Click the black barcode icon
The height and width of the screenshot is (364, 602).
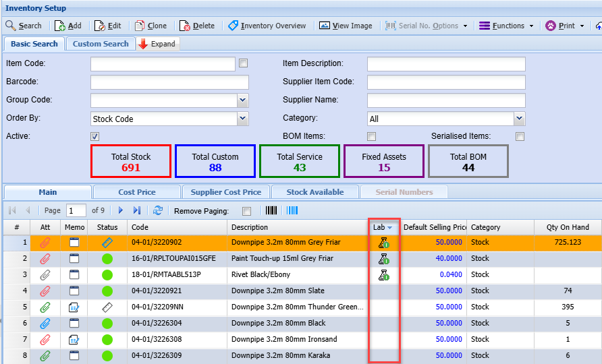point(272,210)
